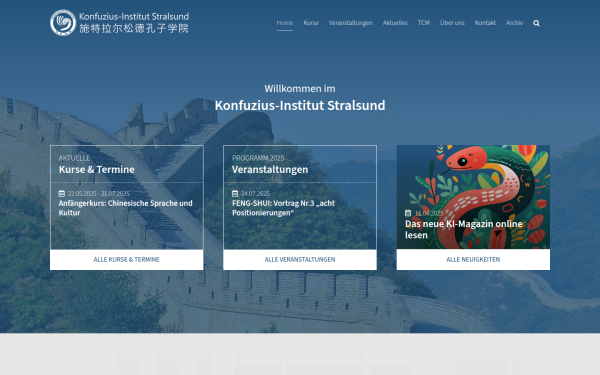Click the Chinese characters in the logo
The image size is (600, 375).
[x=134, y=28]
